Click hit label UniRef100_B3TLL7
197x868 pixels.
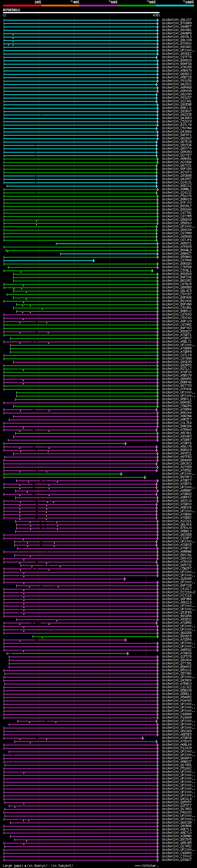coord(176,369)
